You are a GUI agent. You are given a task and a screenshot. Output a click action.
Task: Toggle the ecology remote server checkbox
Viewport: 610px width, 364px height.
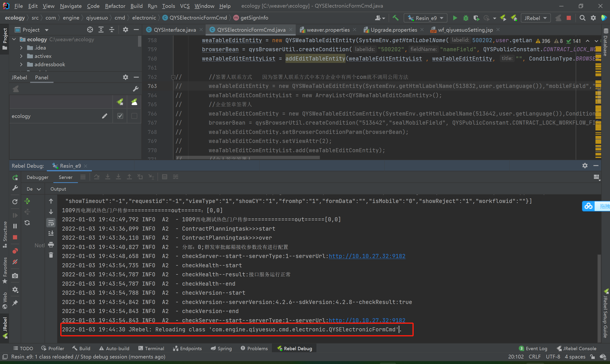(134, 116)
